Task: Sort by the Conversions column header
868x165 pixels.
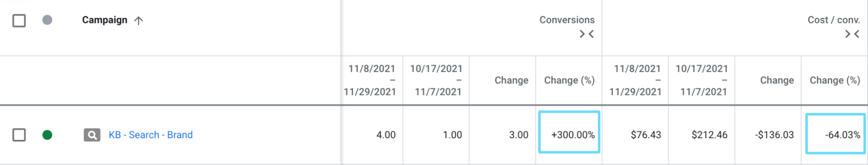Action: point(567,20)
